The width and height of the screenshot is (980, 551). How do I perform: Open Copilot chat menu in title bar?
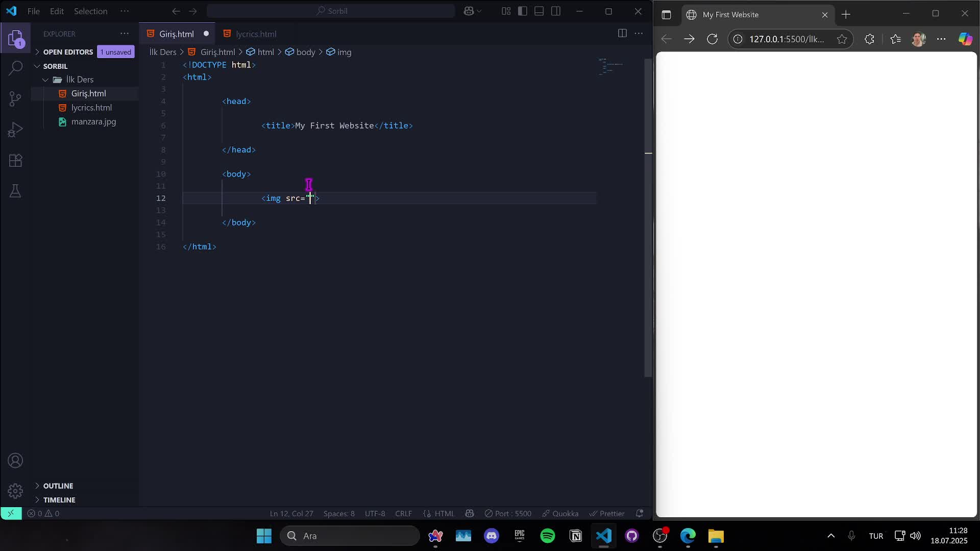472,11
